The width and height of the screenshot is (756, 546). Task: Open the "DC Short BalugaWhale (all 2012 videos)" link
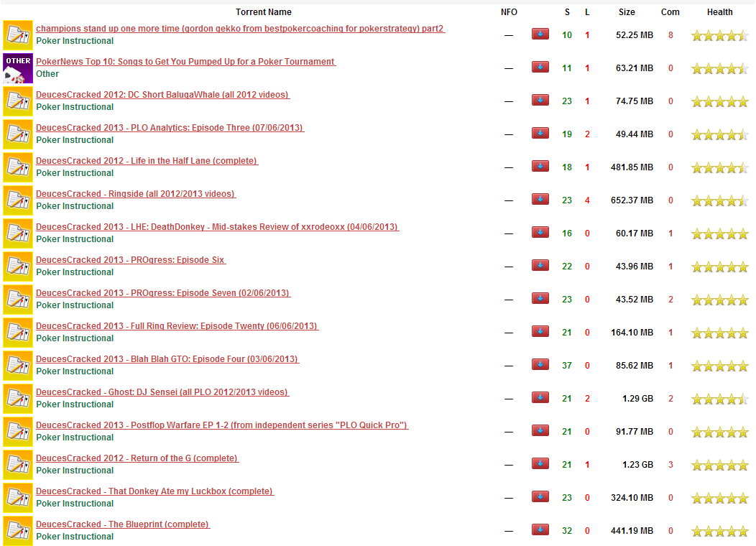click(x=162, y=94)
